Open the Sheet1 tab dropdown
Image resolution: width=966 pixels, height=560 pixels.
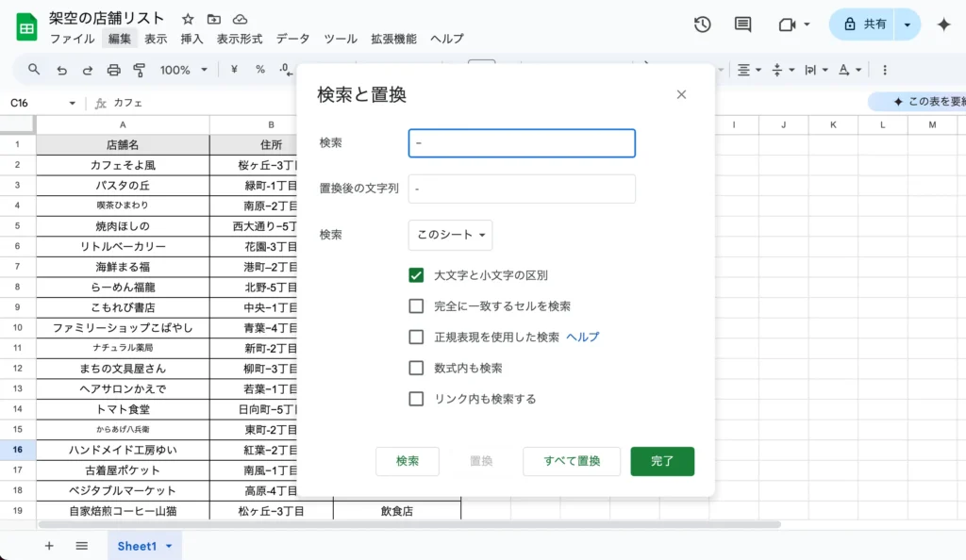[167, 545]
